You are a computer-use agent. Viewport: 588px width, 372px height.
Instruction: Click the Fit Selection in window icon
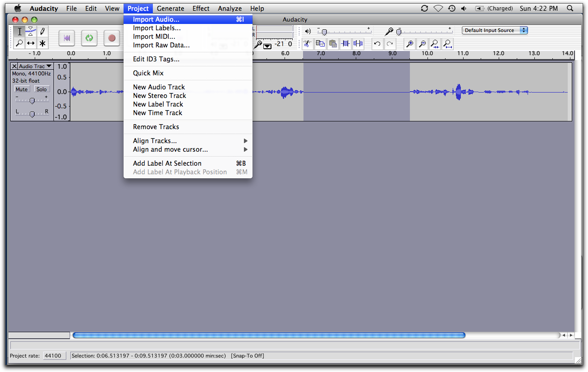435,44
